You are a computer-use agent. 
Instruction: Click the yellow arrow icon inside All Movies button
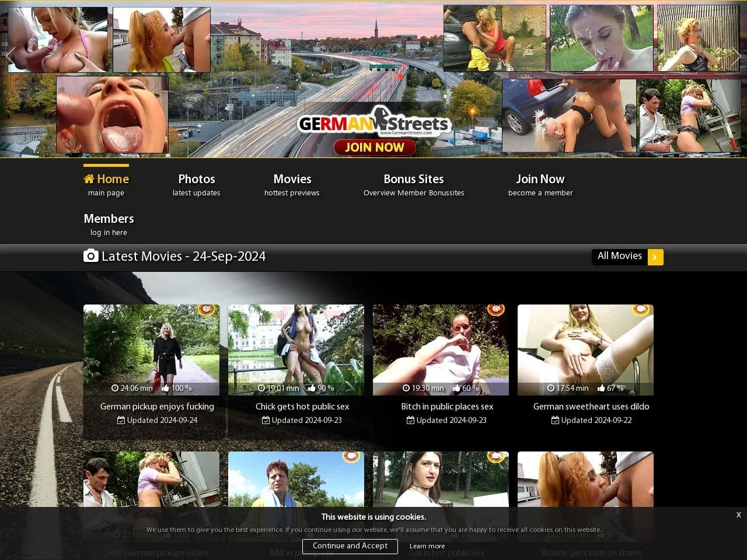[655, 257]
